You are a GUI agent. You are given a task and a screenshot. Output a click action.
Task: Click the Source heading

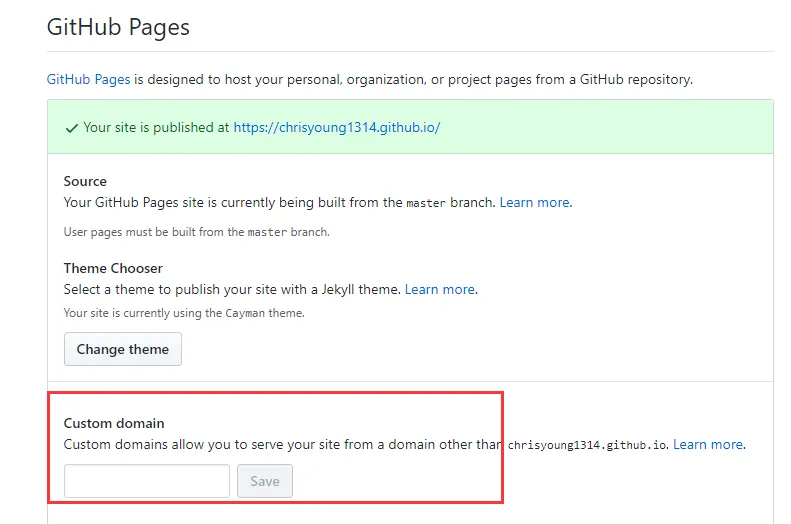[85, 181]
